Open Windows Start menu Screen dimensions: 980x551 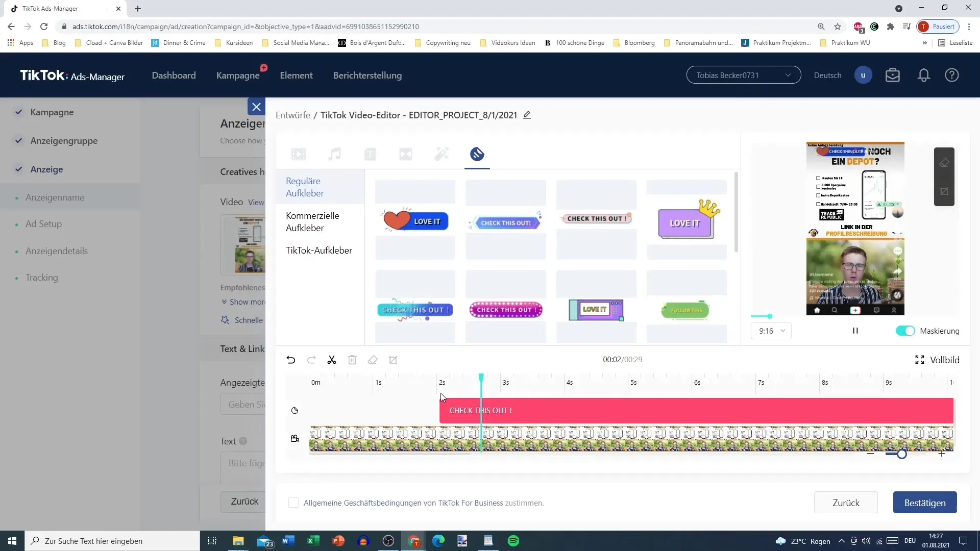[x=12, y=541]
